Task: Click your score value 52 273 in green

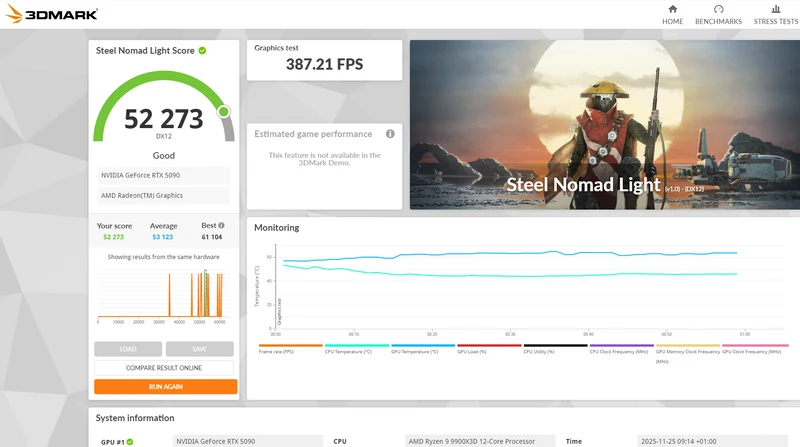Action: click(113, 237)
